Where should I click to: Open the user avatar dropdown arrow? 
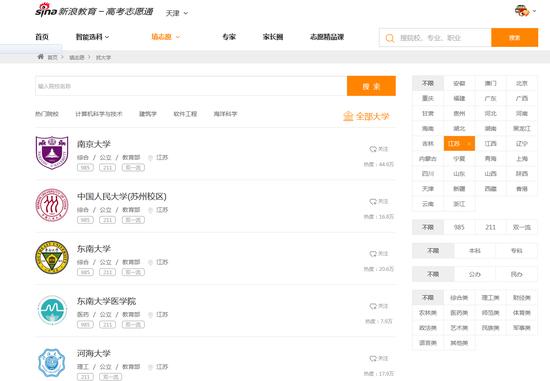coord(534,11)
